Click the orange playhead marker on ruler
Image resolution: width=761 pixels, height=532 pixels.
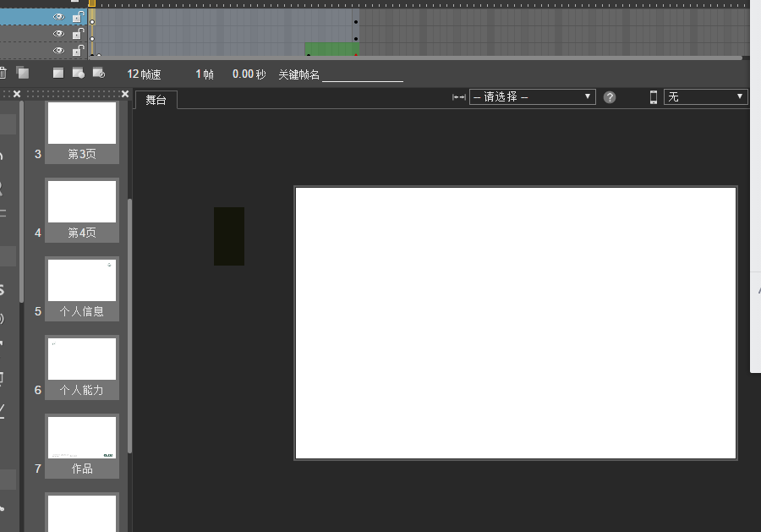[91, 3]
